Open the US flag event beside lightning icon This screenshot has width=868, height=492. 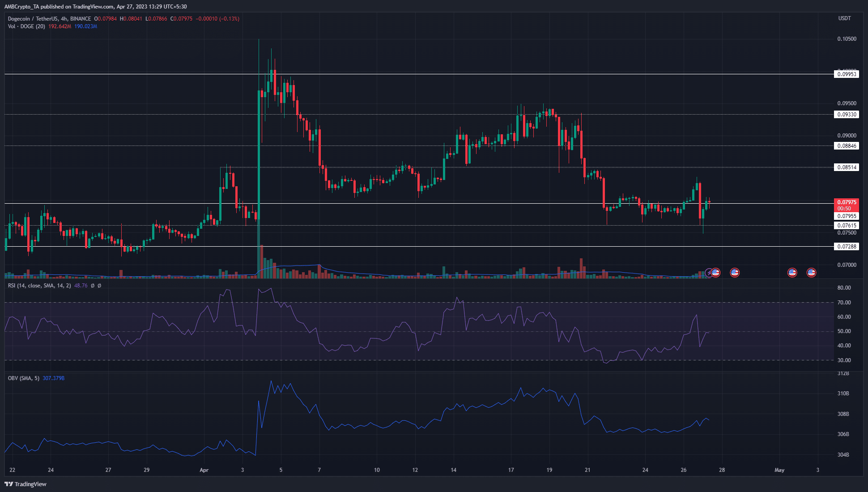click(716, 272)
